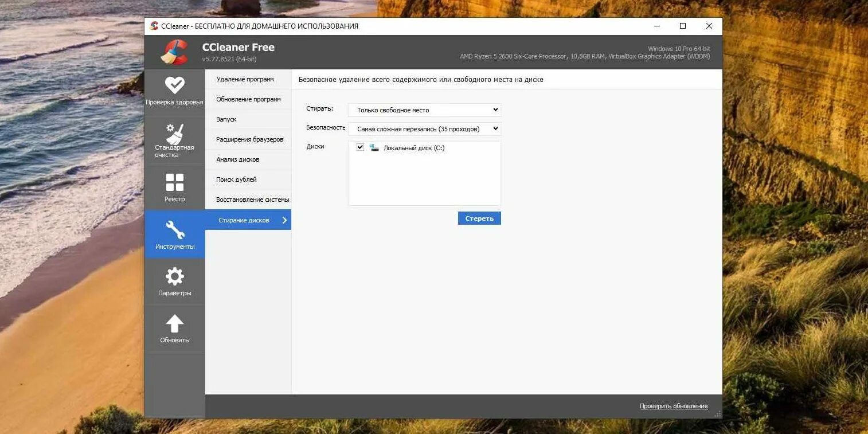Open the Health Check heart icon
This screenshot has width=868, height=434.
pyautogui.click(x=174, y=85)
